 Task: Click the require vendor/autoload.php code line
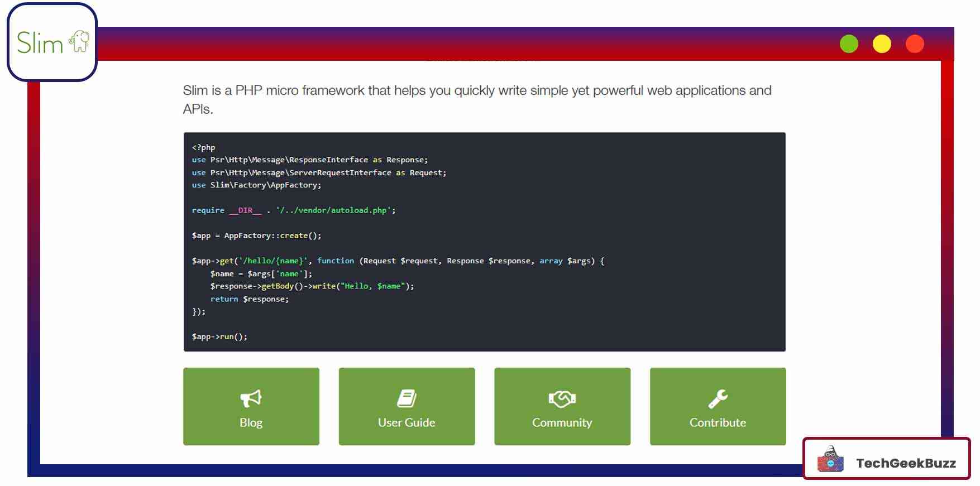293,210
